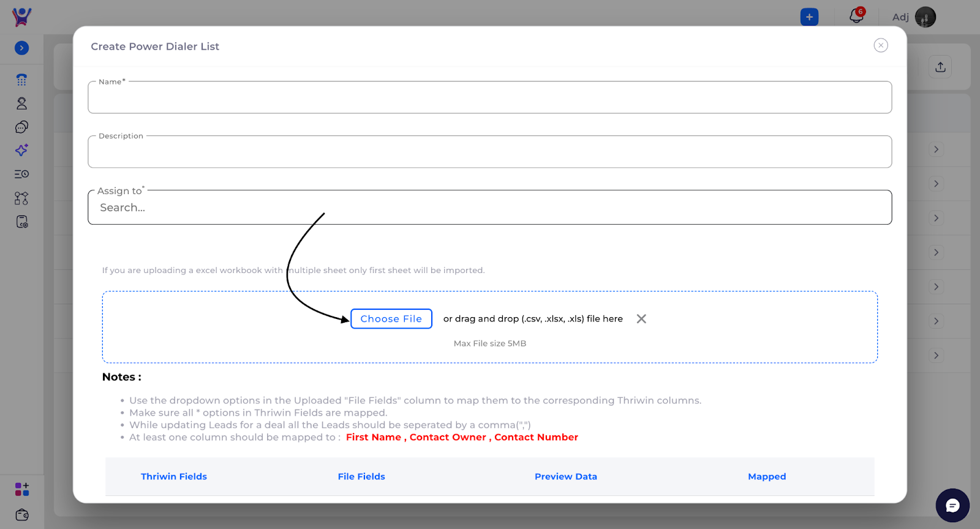This screenshot has width=980, height=529.
Task: Open the task list clock sidebar icon
Action: 21,174
